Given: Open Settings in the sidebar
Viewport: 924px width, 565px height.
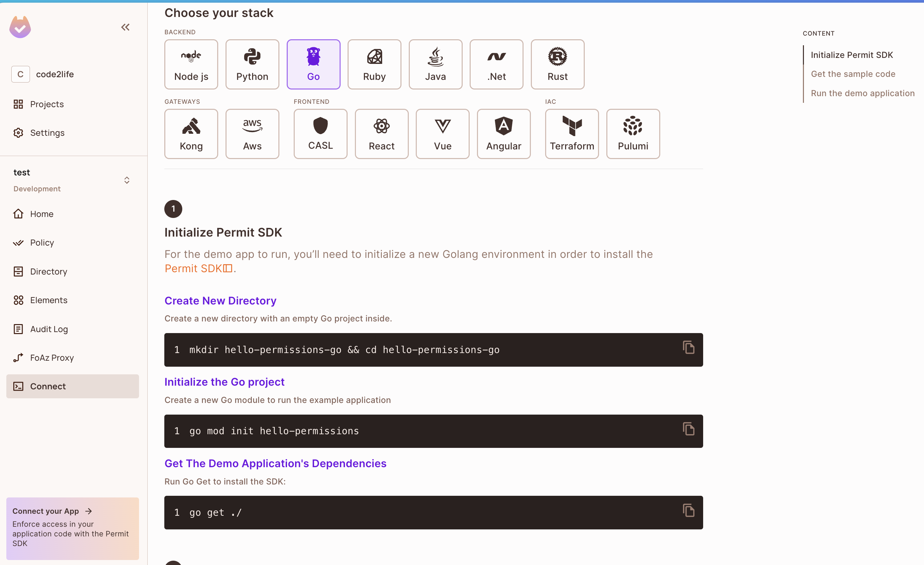Looking at the screenshot, I should [x=39, y=133].
